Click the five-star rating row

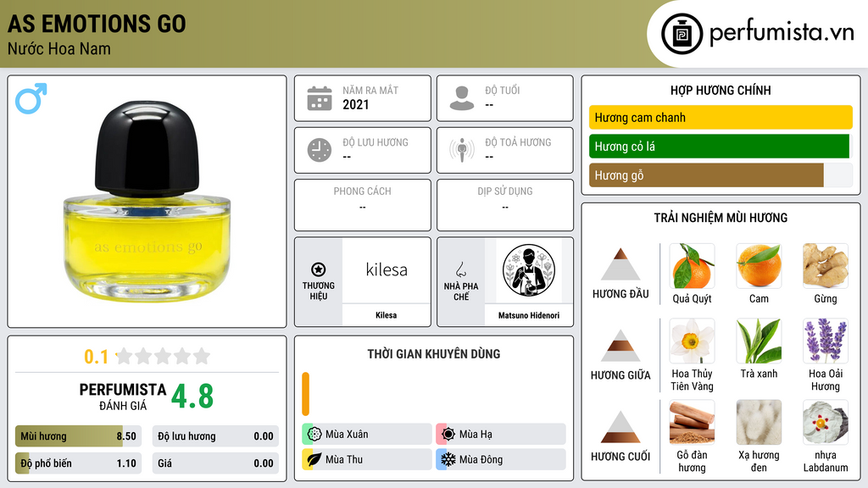163,357
